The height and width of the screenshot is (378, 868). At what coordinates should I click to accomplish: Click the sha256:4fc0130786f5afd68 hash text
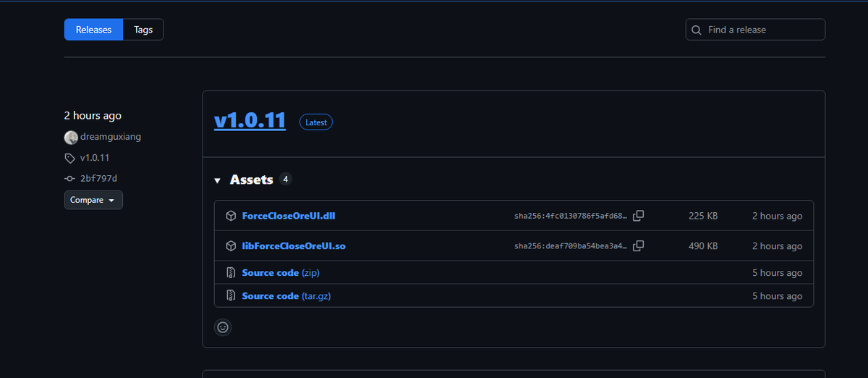click(571, 217)
